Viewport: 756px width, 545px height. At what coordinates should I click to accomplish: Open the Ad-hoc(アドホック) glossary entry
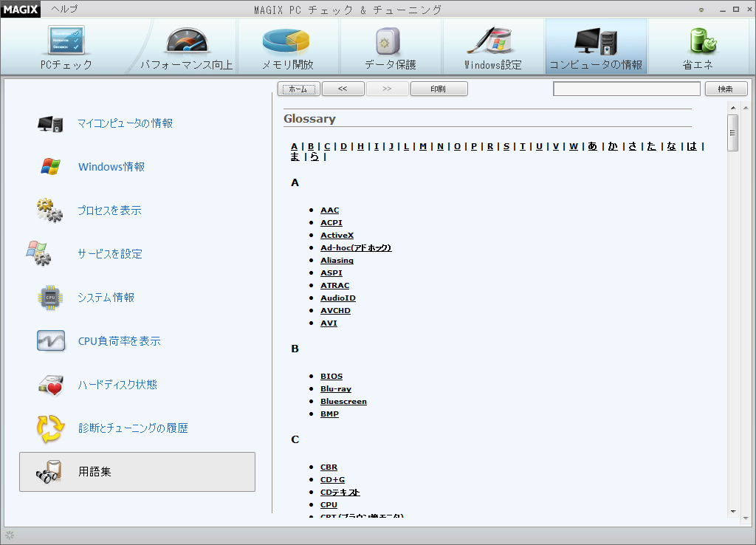356,248
